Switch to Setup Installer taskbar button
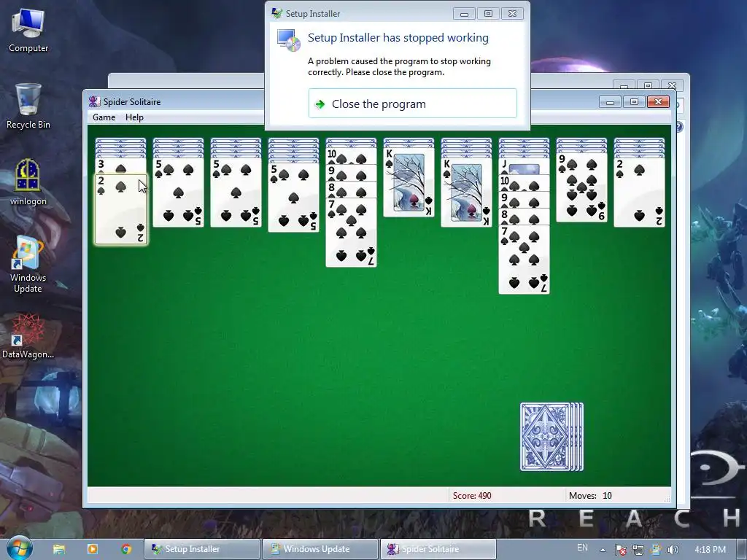Screen dimensions: 747x560 (203, 549)
